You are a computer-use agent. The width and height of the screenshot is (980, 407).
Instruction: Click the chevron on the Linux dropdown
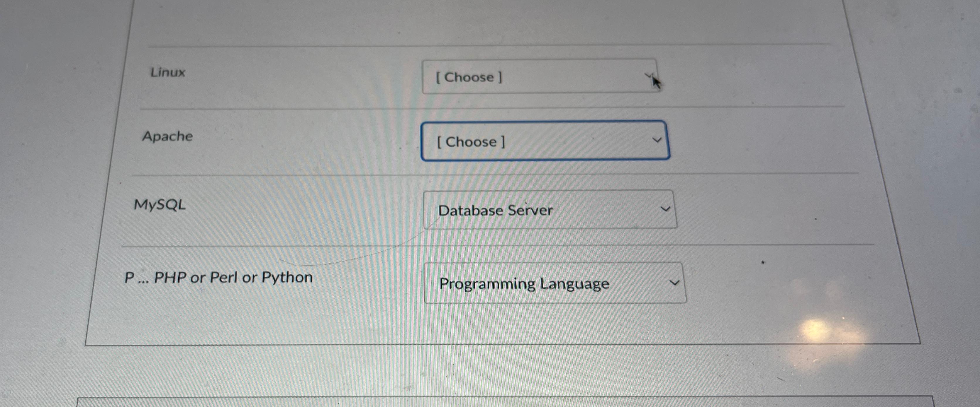coord(649,75)
